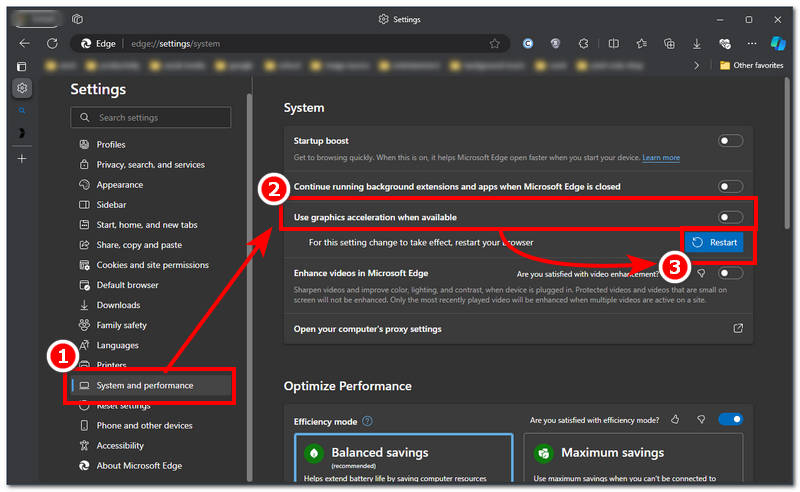Open System and performance settings
This screenshot has height=492, width=800.
point(145,385)
